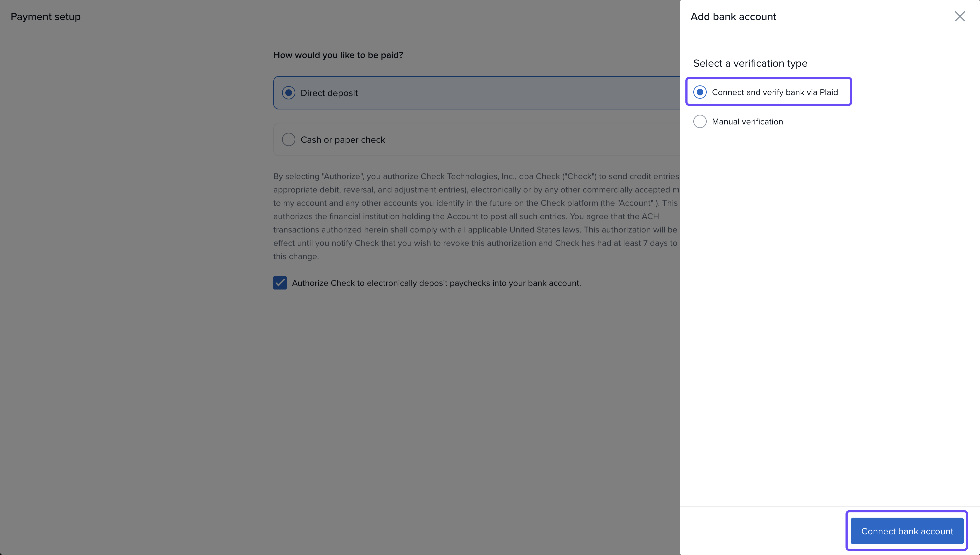Pick the Cash or paper check radio circle
980x555 pixels.
click(288, 139)
